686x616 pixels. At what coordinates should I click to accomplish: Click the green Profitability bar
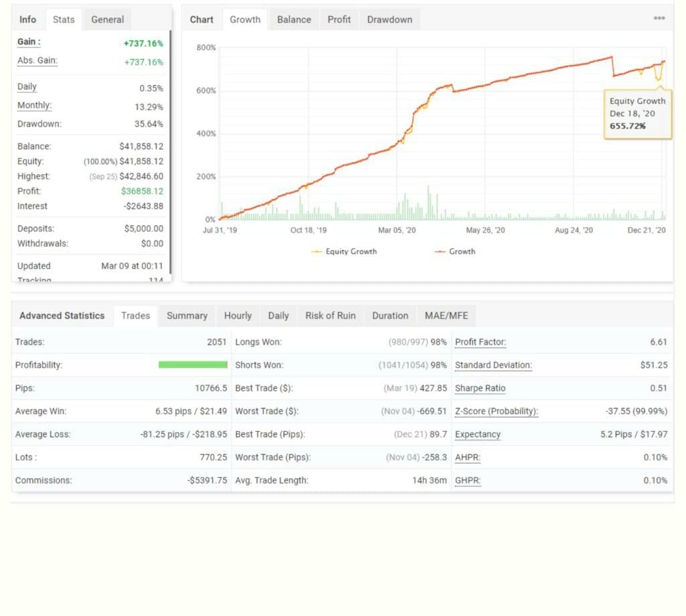pyautogui.click(x=193, y=365)
